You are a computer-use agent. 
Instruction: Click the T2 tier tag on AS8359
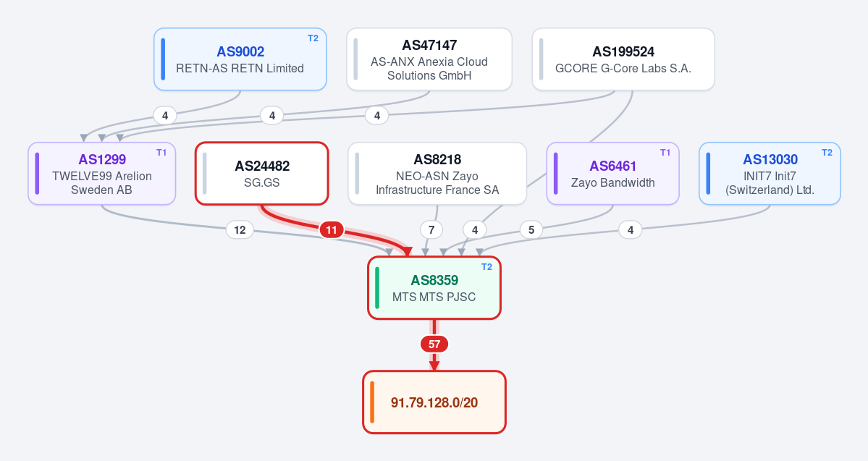coord(486,267)
